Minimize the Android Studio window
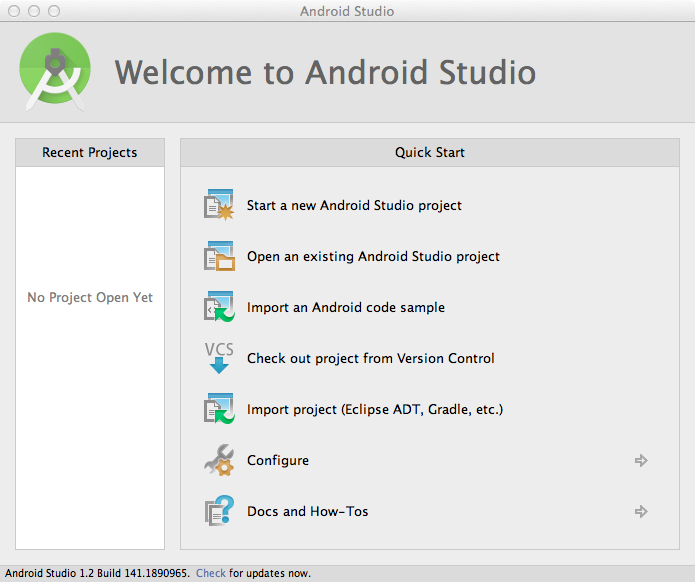The width and height of the screenshot is (695, 582). 34,11
